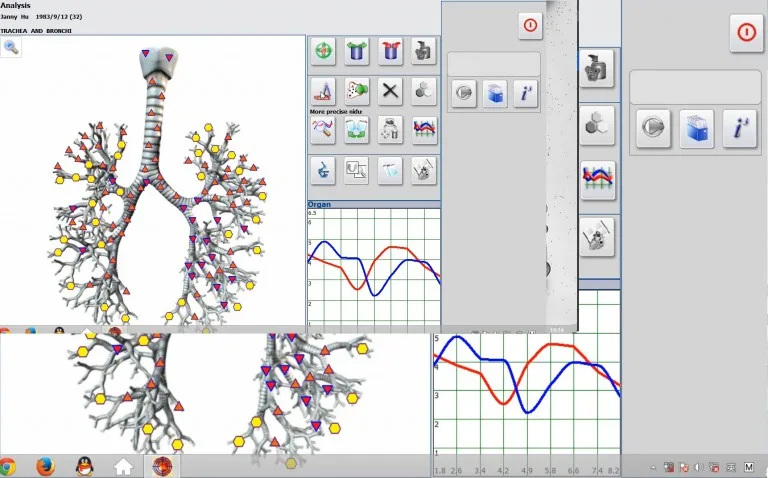The image size is (768, 478).
Task: Click the green crosshair target icon
Action: click(x=323, y=50)
